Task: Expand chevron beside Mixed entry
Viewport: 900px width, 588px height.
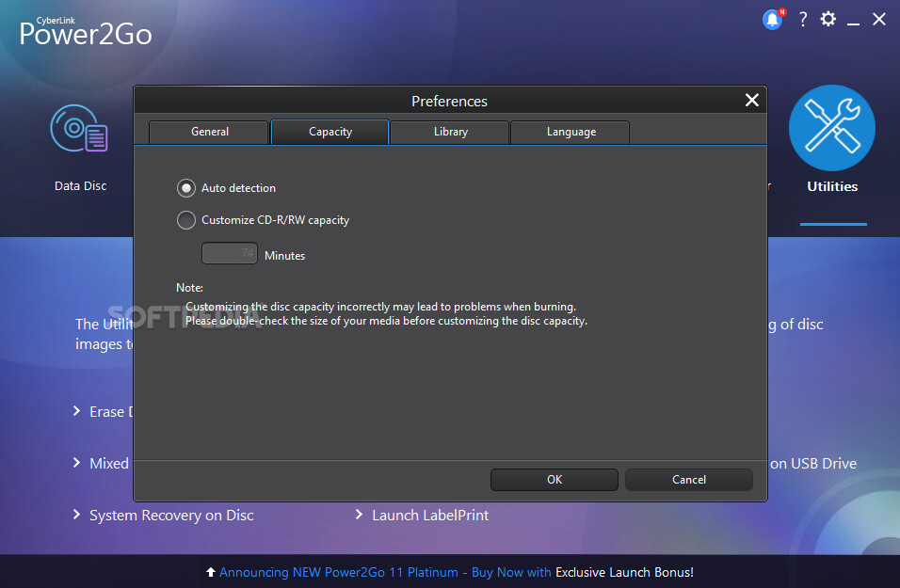Action: (x=76, y=462)
